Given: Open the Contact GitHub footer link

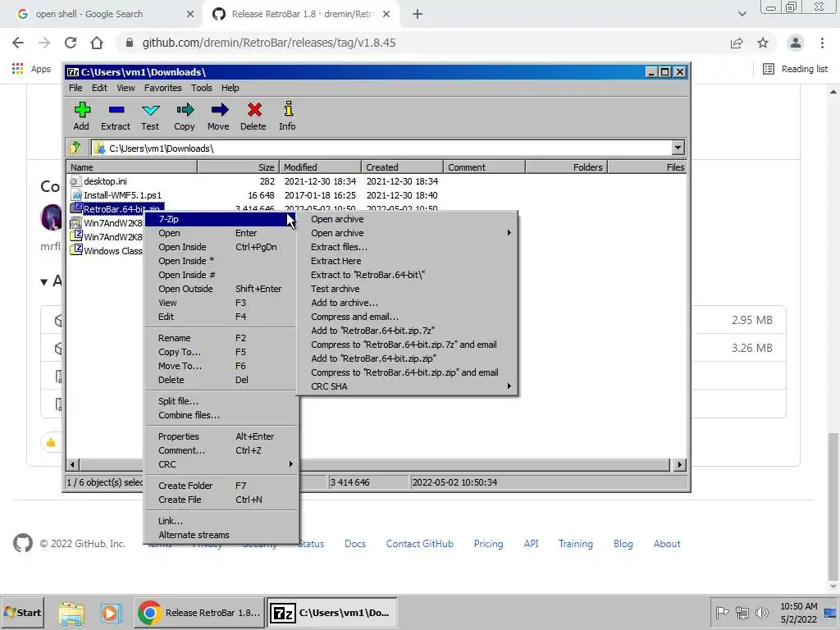Looking at the screenshot, I should coord(419,544).
